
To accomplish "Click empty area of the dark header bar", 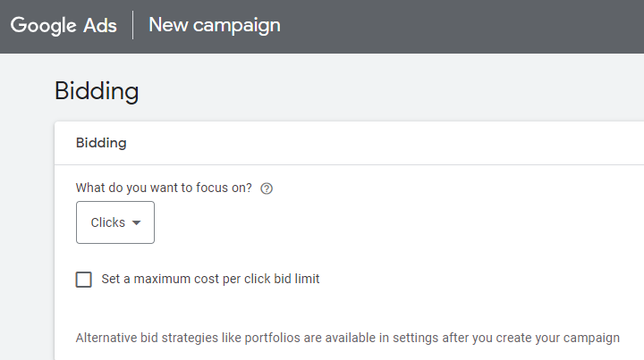I will tap(465, 25).
